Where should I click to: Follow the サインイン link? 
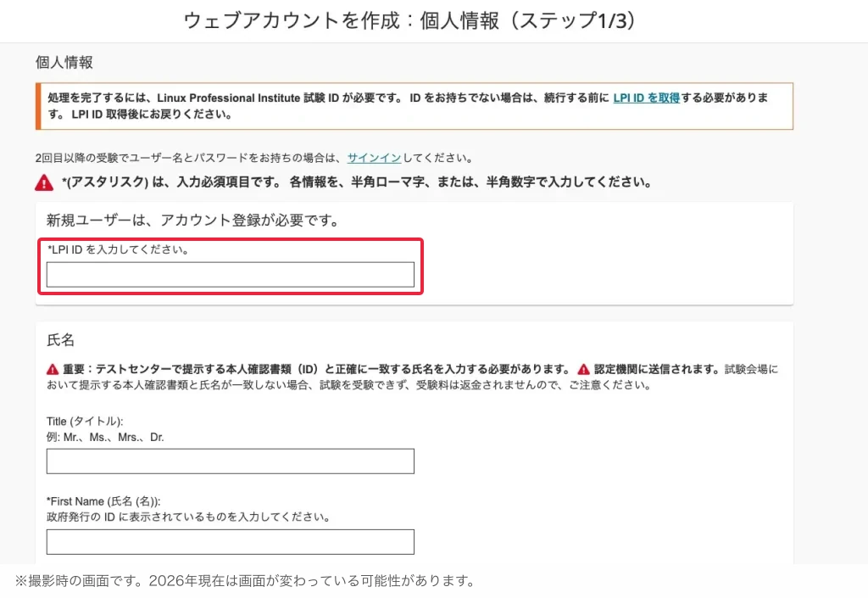coord(374,158)
